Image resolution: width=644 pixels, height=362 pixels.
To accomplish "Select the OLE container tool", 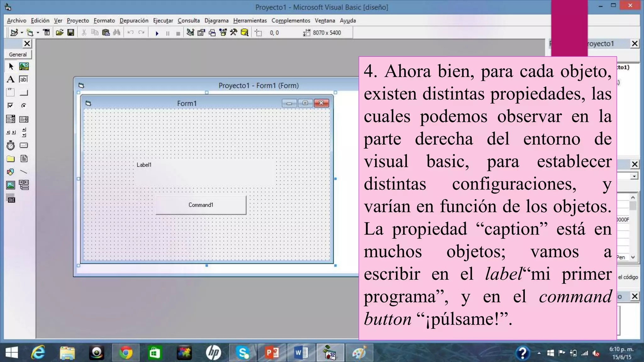I will pyautogui.click(x=10, y=198).
